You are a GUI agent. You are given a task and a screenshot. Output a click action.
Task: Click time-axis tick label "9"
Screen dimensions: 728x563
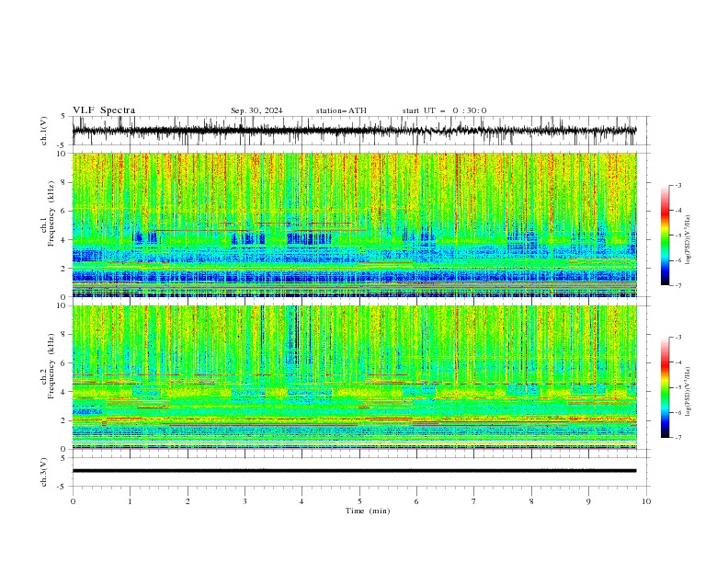point(588,501)
